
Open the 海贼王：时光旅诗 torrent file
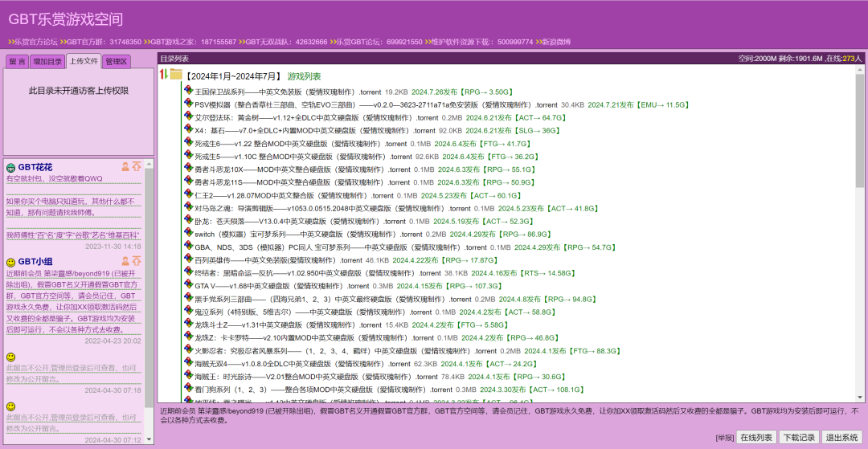tap(316, 377)
